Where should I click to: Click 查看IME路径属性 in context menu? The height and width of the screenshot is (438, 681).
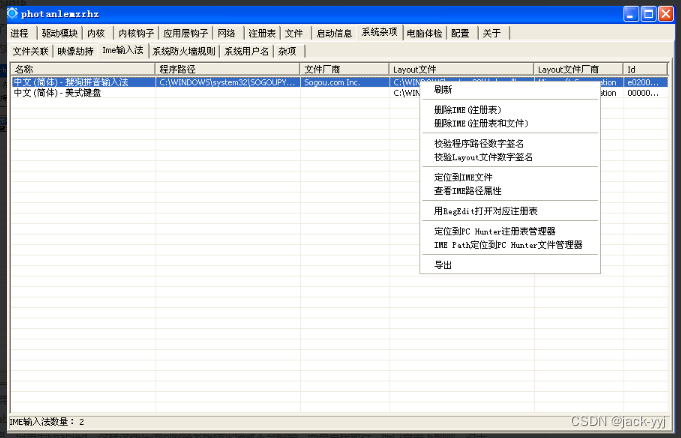click(510, 191)
